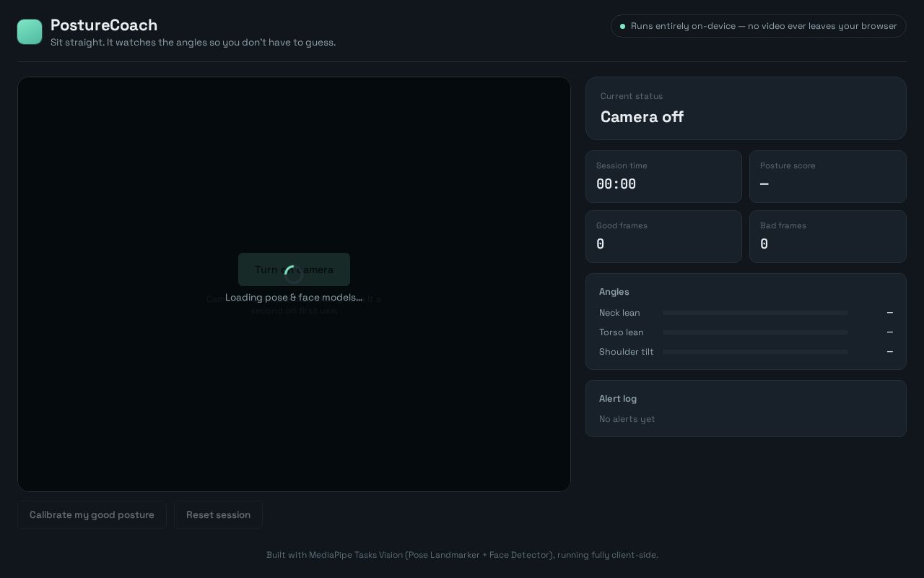Click the Session time 00:00 value
This screenshot has height=578, width=924.
[616, 184]
